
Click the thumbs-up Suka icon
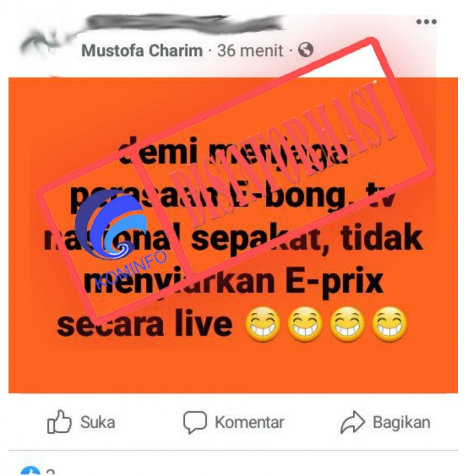click(x=59, y=422)
